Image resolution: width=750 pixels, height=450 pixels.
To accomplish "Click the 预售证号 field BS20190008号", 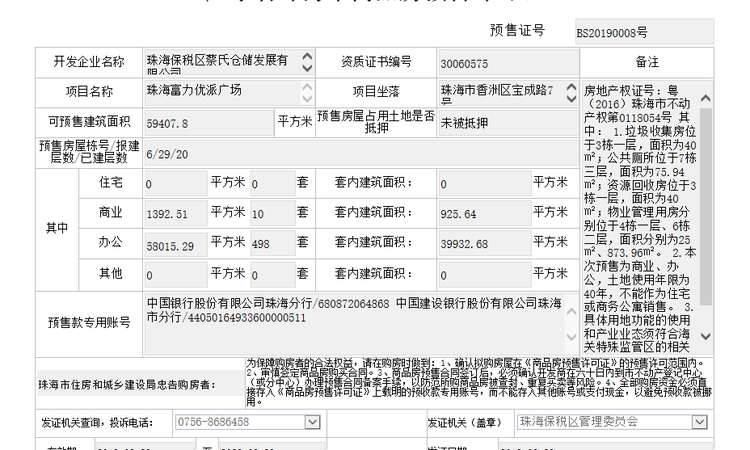I will [644, 32].
